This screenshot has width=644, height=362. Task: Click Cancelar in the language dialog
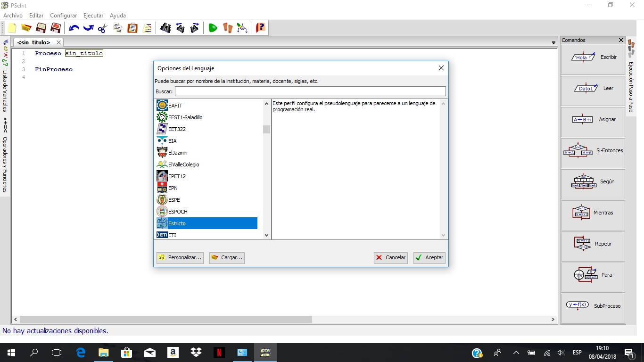[391, 257]
